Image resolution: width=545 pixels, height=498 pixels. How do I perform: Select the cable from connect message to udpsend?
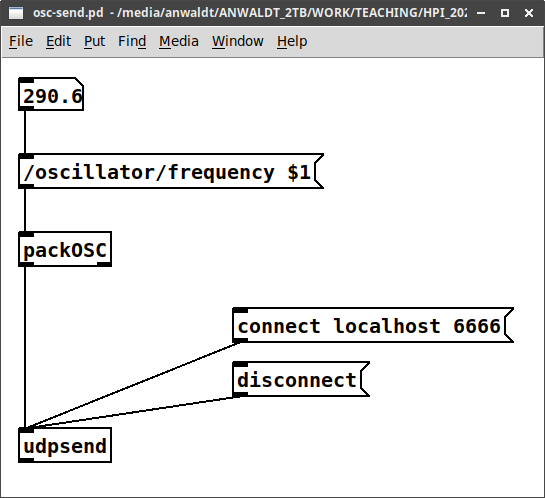pos(132,385)
